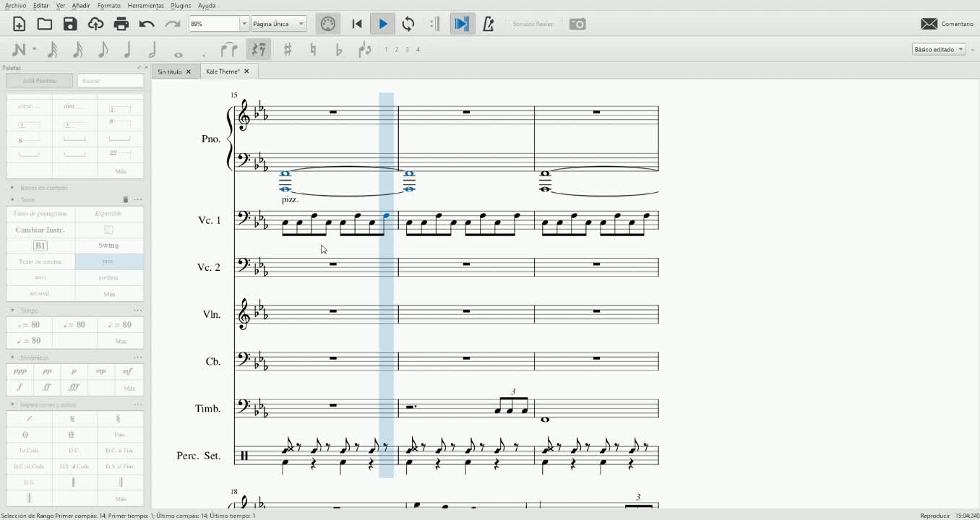
Task: Delete the Texto palette with the trash icon
Action: click(x=125, y=200)
